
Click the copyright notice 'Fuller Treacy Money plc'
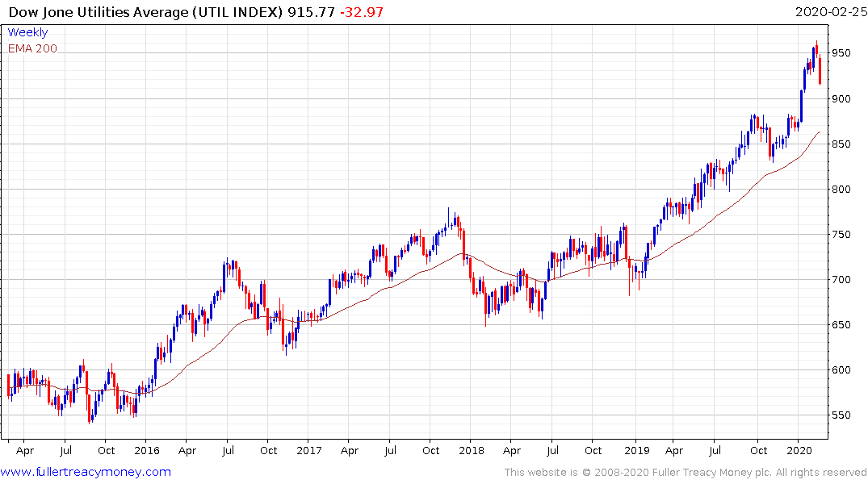711,473
